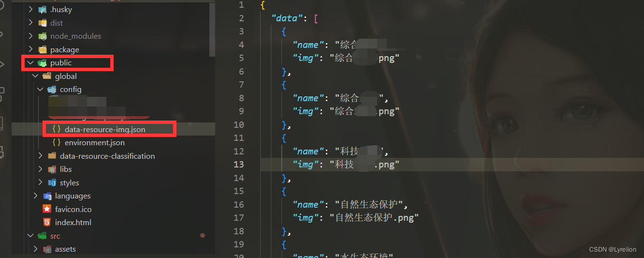The image size is (644, 258).
Task: Click line number 16 in gutter
Action: 239,204
